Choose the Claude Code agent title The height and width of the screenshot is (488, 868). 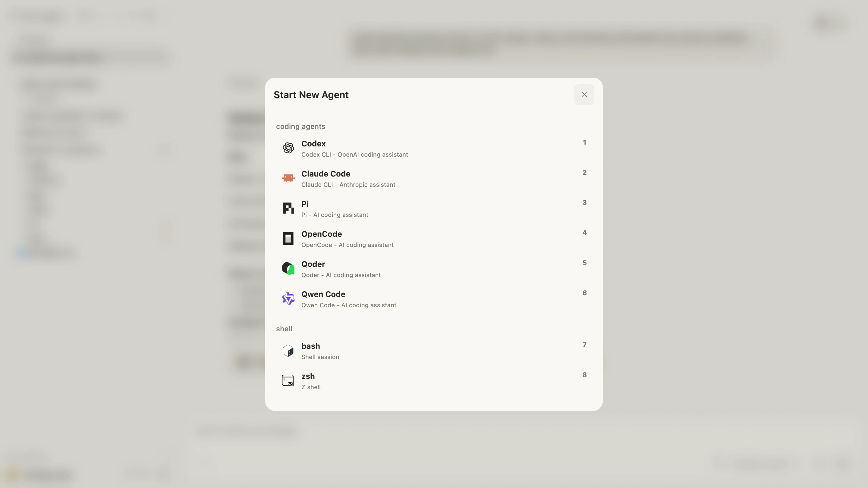click(x=325, y=174)
